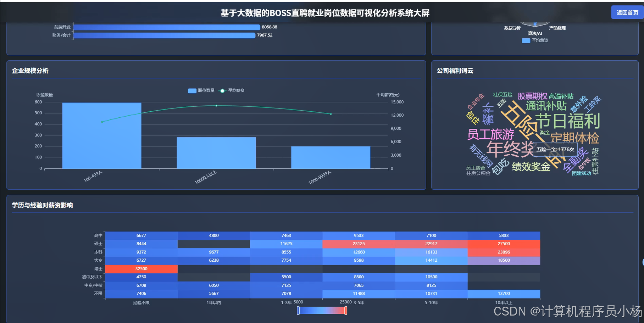
Task: Click the 算法/AI radar axis label
Action: click(x=535, y=34)
